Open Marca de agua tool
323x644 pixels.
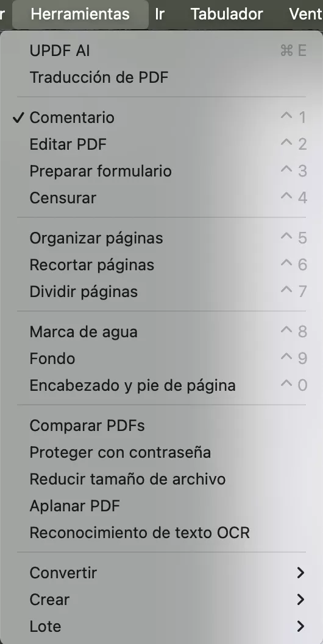tap(161, 332)
